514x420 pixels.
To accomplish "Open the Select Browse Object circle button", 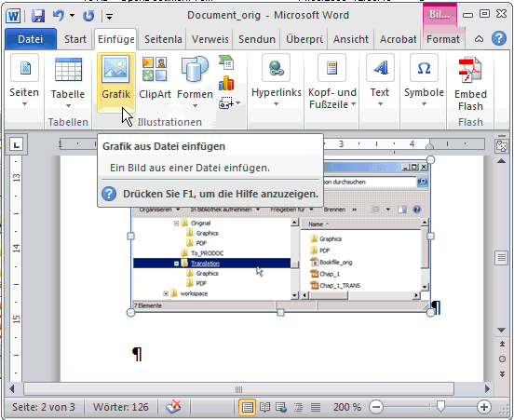I will (x=502, y=359).
